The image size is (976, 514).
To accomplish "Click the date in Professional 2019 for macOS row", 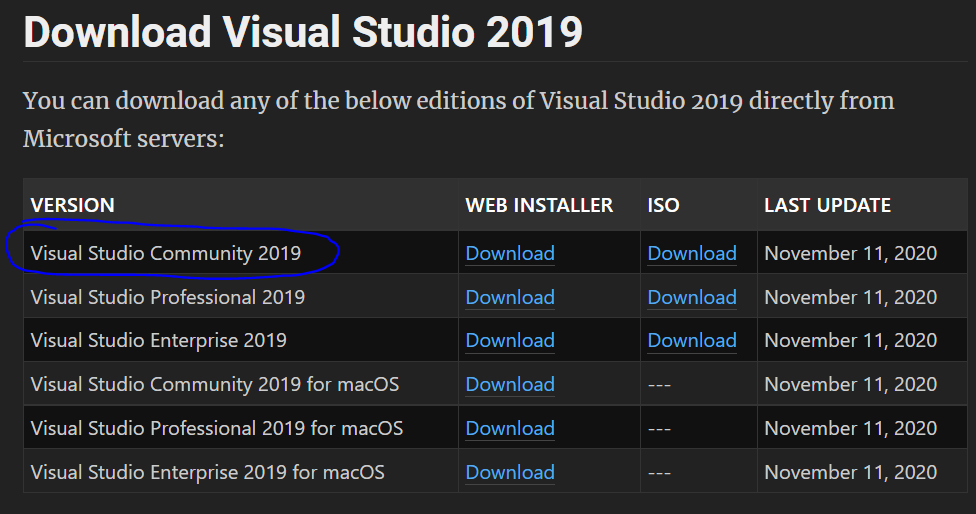I will tap(850, 428).
